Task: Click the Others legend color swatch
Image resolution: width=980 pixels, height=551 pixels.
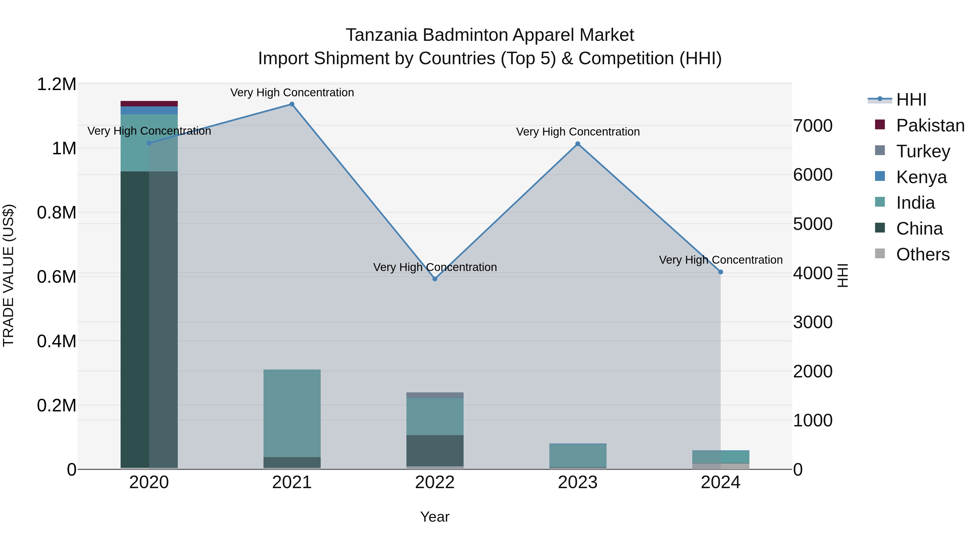Action: (880, 254)
